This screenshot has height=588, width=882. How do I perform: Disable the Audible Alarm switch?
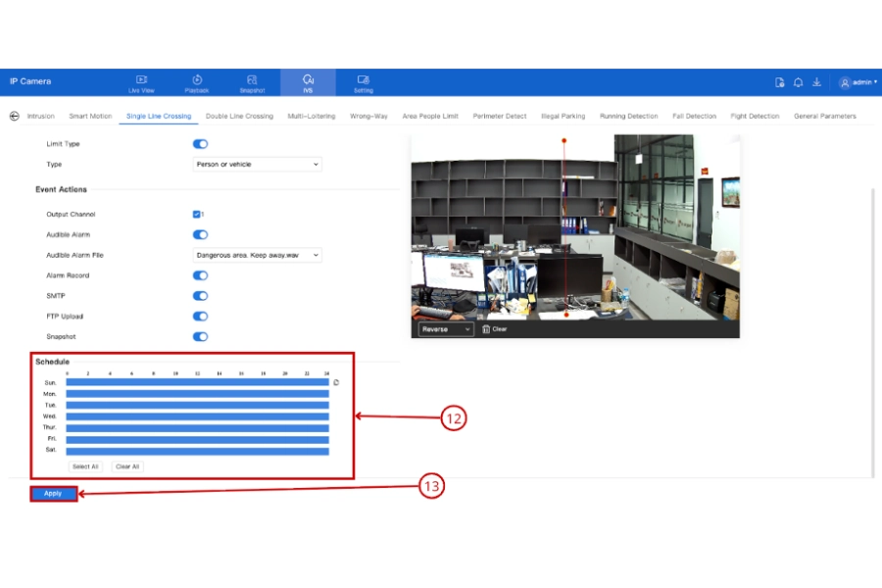[200, 234]
